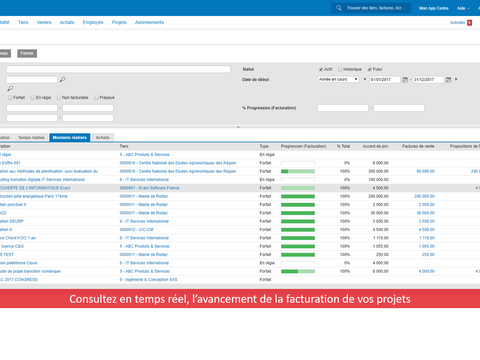Click progress bar for transition numérique project row

[298, 271]
